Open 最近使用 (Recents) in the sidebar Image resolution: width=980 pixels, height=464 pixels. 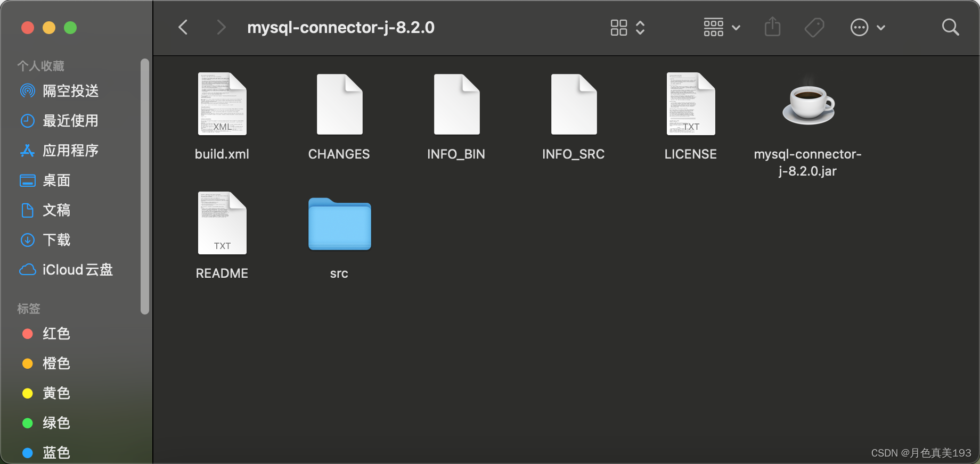(71, 121)
